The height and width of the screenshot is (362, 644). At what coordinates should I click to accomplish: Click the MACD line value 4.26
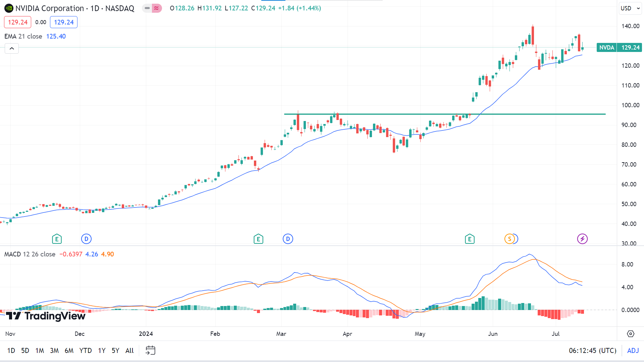pos(92,254)
